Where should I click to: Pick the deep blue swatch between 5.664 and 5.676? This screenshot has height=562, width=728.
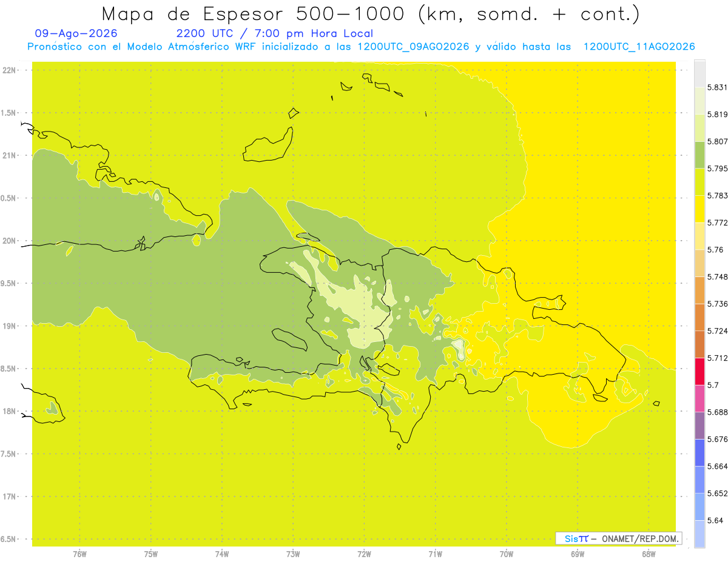pyautogui.click(x=699, y=453)
